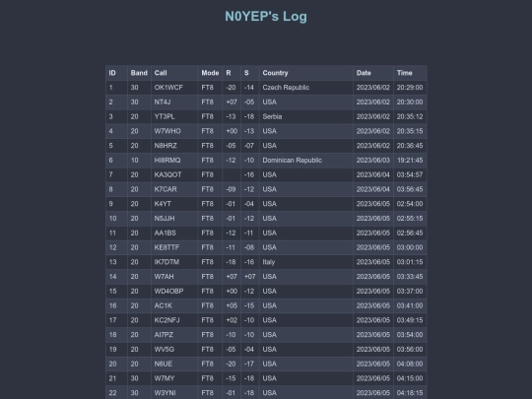
Task: Click callsign K4YT
Action: pyautogui.click(x=163, y=204)
